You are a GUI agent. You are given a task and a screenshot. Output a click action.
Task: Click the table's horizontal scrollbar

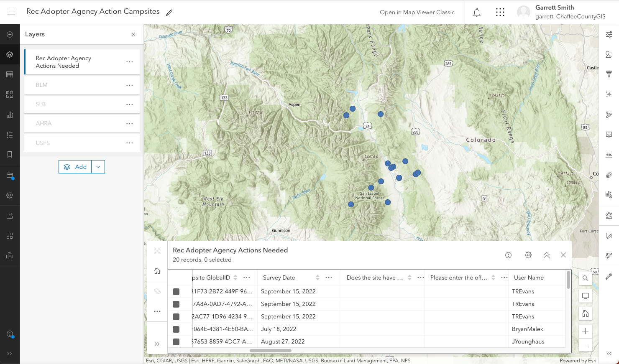point(271,351)
